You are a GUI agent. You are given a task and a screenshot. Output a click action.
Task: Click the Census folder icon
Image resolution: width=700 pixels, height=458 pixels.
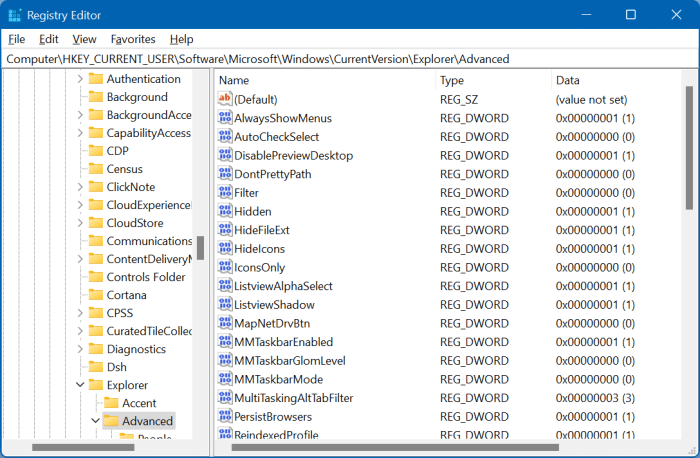[x=96, y=169]
